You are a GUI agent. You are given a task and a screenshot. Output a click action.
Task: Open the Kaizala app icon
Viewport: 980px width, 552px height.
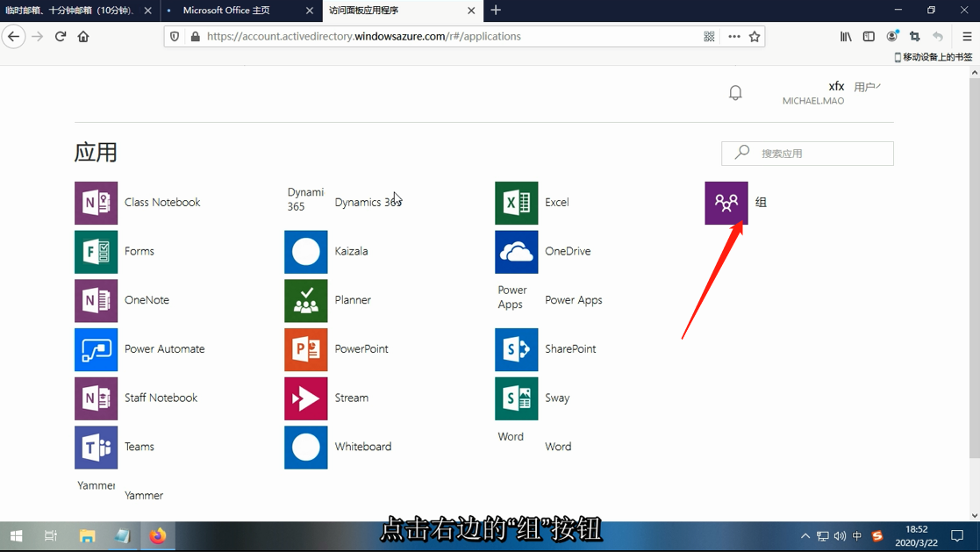point(305,251)
